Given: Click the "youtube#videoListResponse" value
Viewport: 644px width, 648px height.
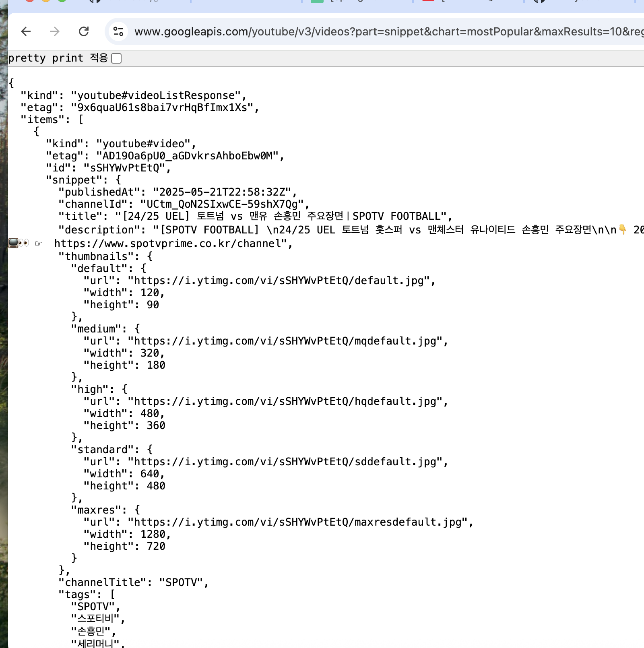Looking at the screenshot, I should tap(156, 95).
